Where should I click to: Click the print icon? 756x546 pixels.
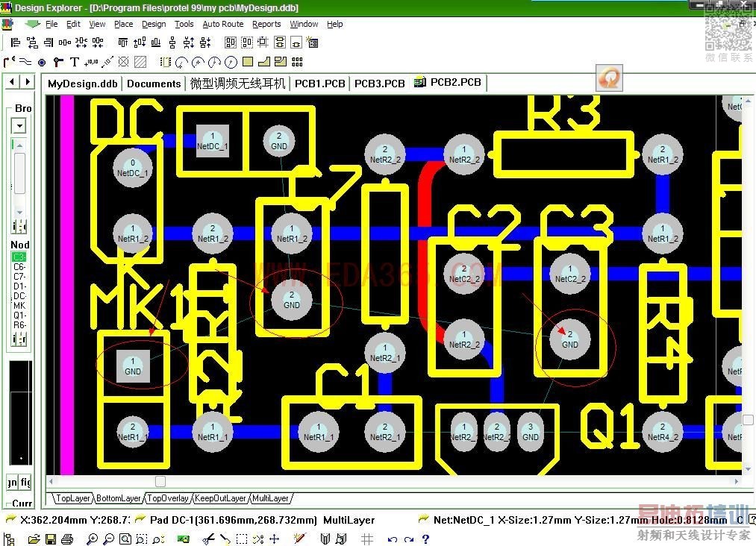[67, 539]
